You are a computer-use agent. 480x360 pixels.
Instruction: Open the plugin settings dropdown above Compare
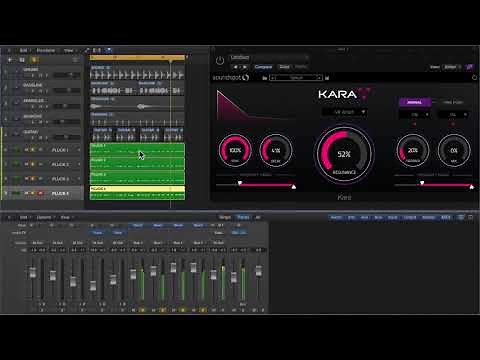(269, 58)
